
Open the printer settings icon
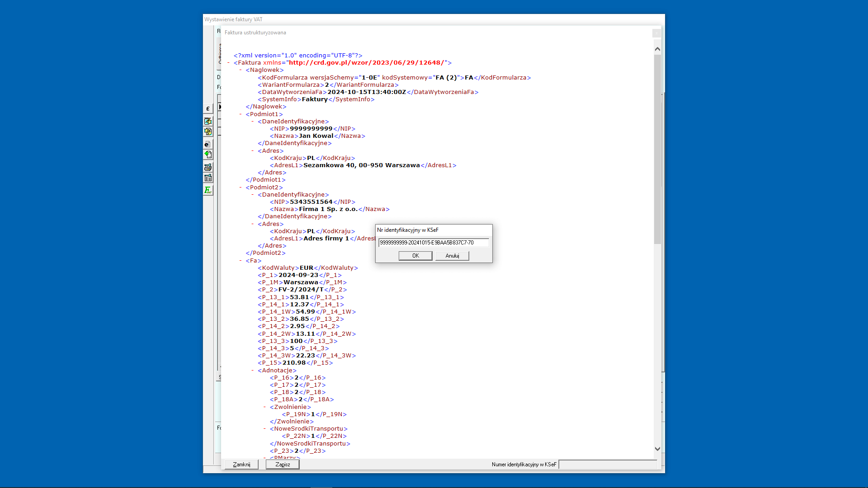tap(208, 167)
